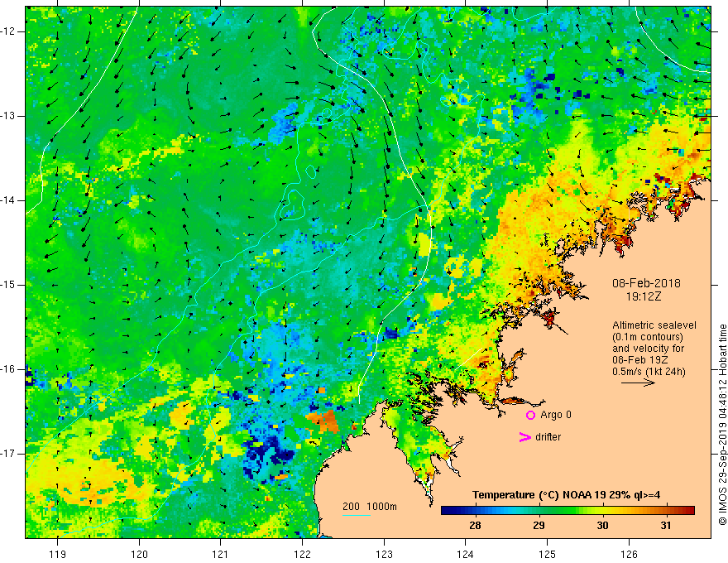Click the 'drifter' legend label
The width and height of the screenshot is (728, 563).
(548, 437)
